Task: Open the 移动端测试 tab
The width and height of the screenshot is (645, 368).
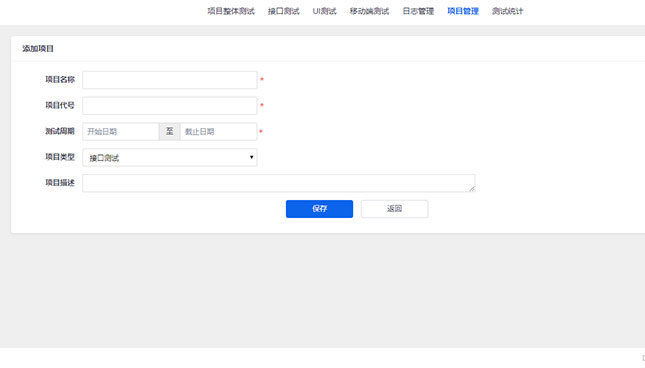Action: tap(369, 11)
